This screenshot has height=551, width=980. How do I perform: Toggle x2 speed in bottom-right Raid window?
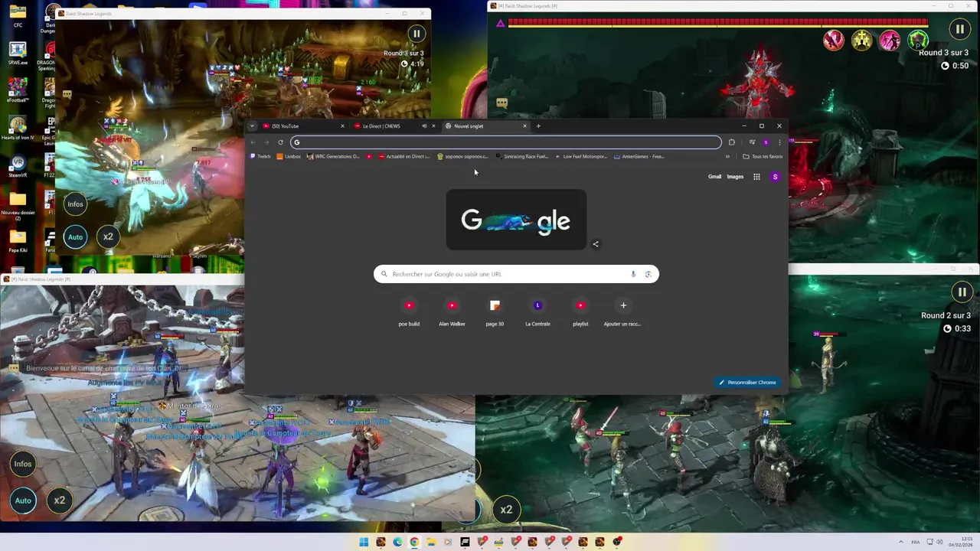[506, 509]
